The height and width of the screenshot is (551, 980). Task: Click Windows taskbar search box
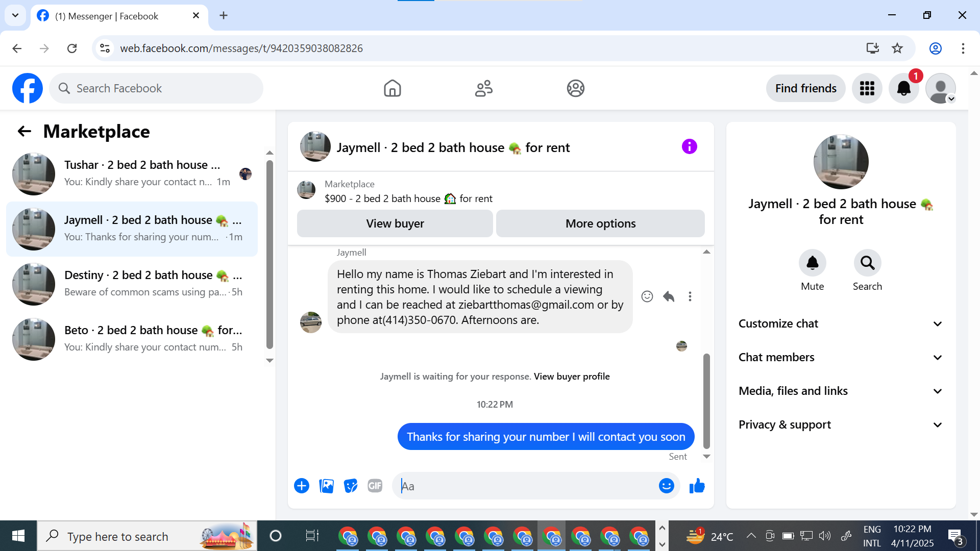147,536
